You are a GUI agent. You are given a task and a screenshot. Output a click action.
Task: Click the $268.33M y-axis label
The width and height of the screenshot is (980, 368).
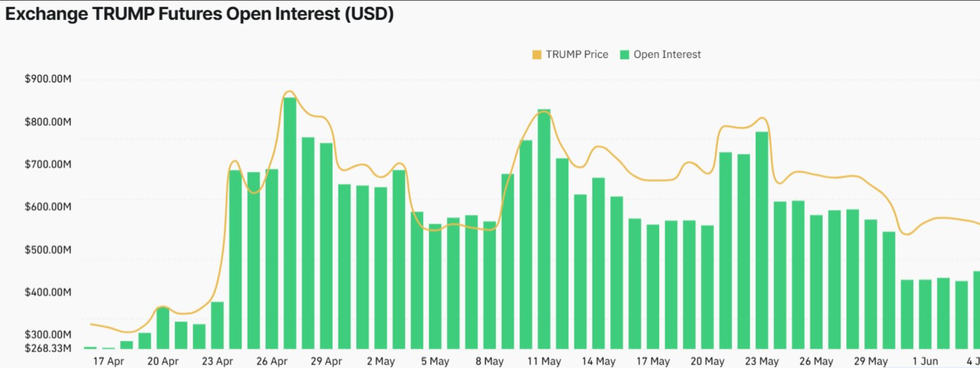coord(48,348)
